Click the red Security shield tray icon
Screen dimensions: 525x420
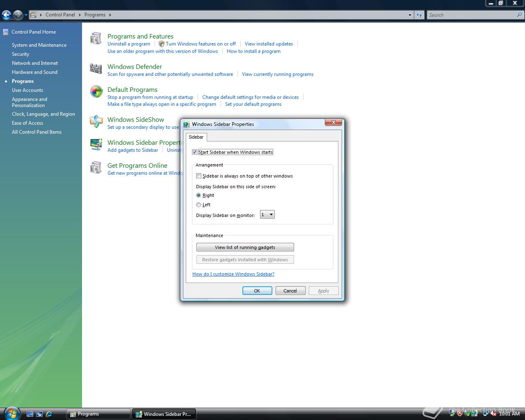tap(460, 414)
